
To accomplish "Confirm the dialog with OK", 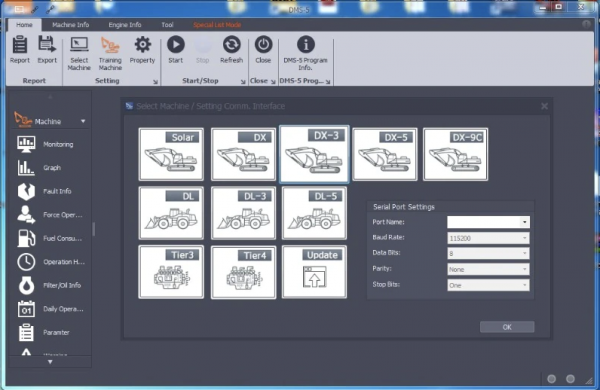I will 507,327.
